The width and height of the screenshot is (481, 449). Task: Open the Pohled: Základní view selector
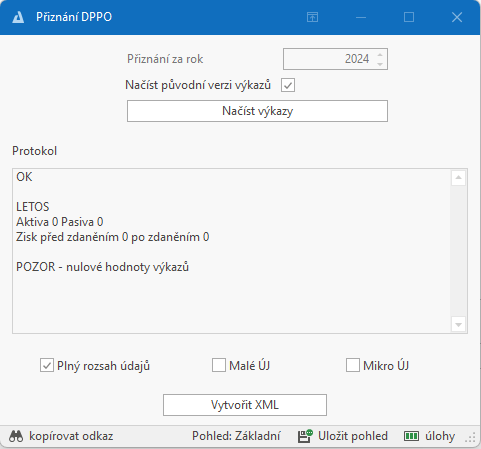coord(236,436)
